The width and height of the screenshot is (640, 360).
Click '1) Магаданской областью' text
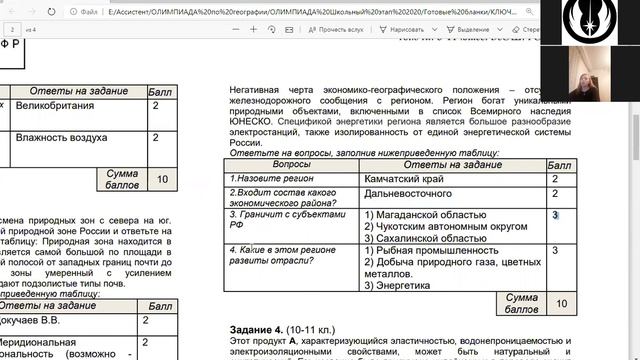[x=425, y=215]
